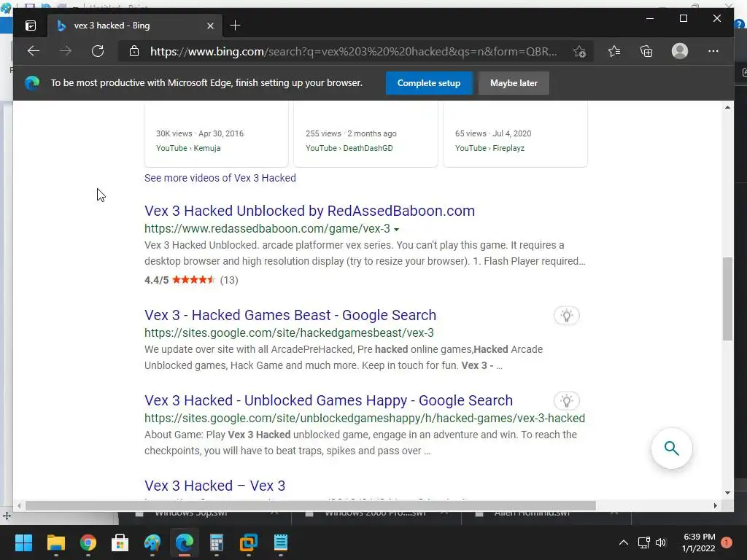Open the user profile menu
Image resolution: width=747 pixels, height=560 pixels.
[x=680, y=51]
